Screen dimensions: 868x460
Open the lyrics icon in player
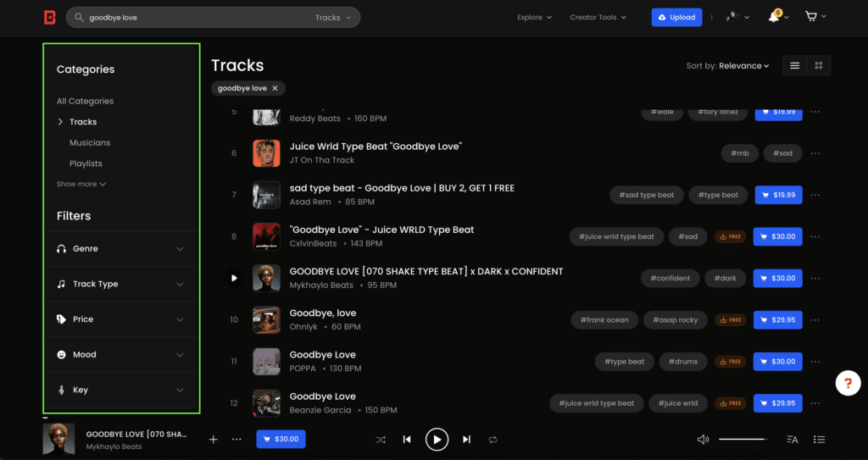[793, 440]
